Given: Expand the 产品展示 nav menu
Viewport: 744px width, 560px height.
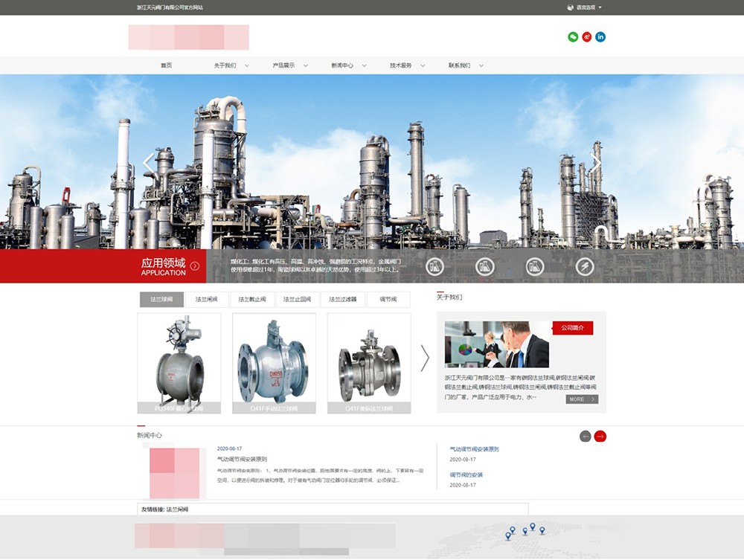Looking at the screenshot, I should pos(289,65).
